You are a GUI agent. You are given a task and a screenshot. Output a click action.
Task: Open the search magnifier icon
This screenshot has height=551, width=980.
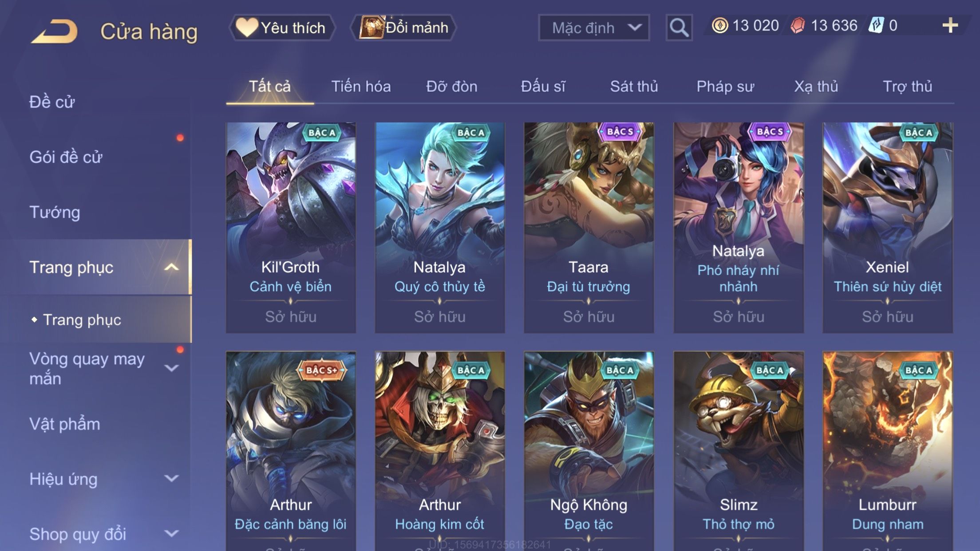[679, 28]
